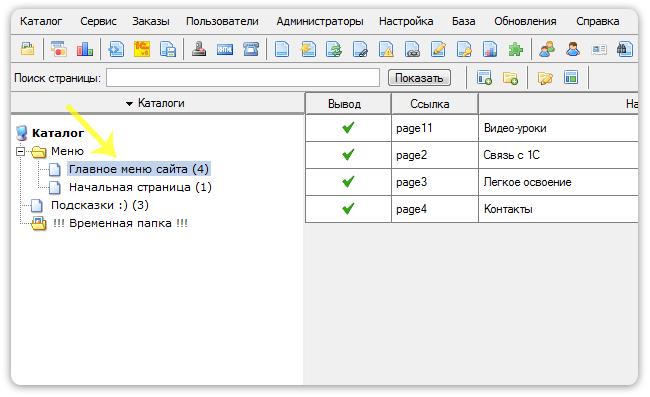Select the Контакты table row
650x397 pixels.
click(472, 209)
